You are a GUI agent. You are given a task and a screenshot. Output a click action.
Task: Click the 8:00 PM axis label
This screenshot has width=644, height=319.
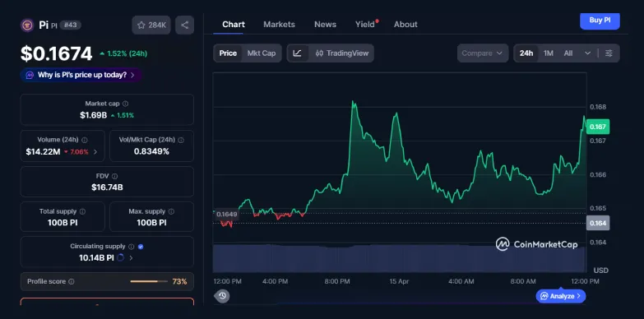336,282
